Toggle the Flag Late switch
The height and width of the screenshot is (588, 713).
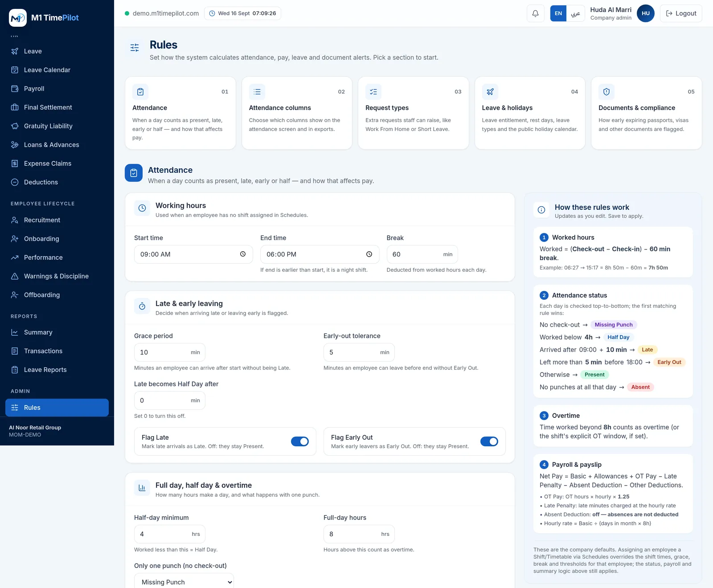pyautogui.click(x=300, y=441)
